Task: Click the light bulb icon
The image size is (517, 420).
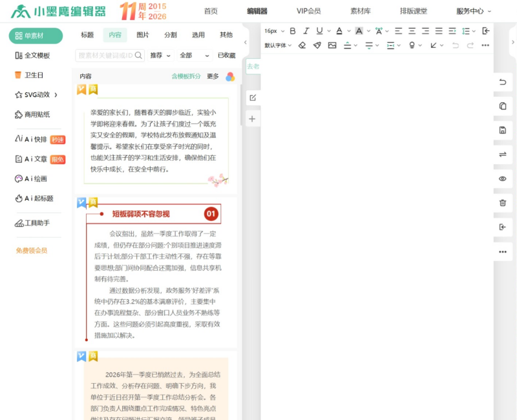Action: click(412, 45)
